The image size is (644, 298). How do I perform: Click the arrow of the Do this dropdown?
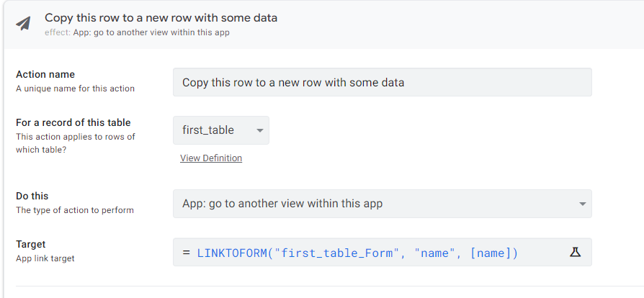click(582, 204)
